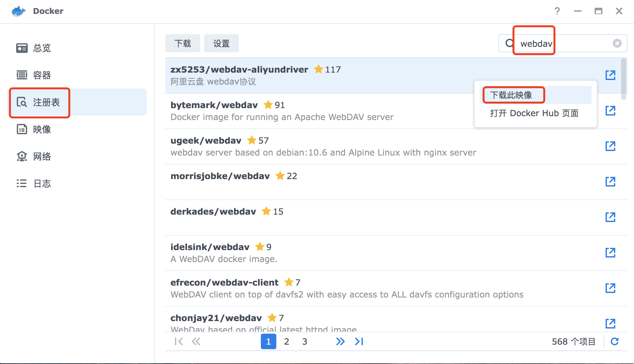
Task: Click the star rating of bytemark/webdav
Action: [x=274, y=105]
